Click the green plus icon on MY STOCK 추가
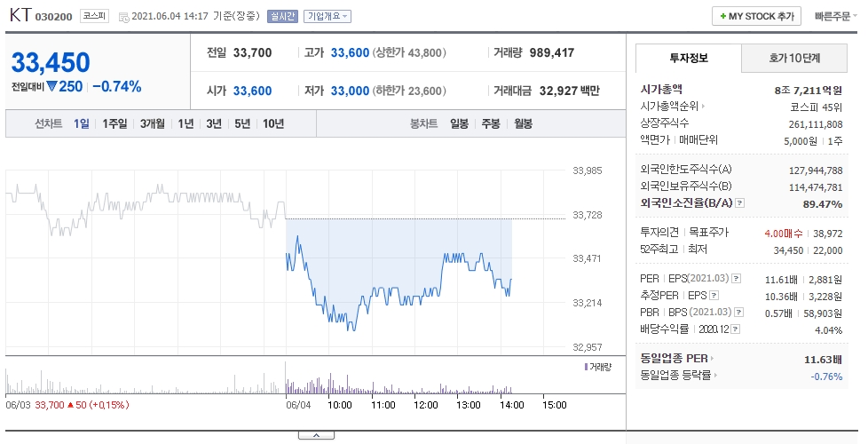 723,17
